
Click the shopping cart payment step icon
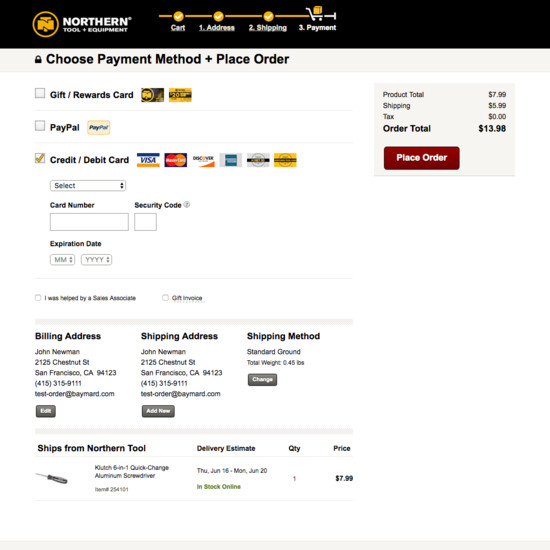[317, 14]
